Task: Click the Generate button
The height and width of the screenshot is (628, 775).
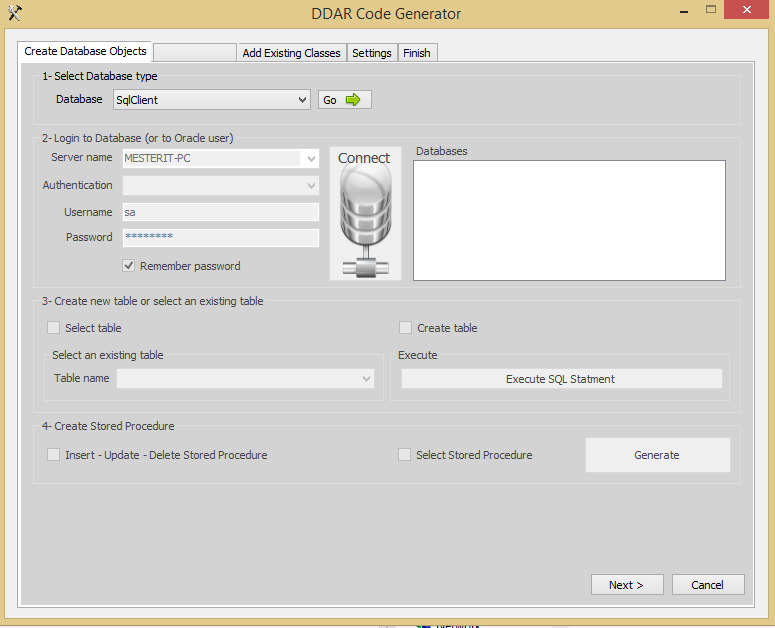Action: [657, 455]
